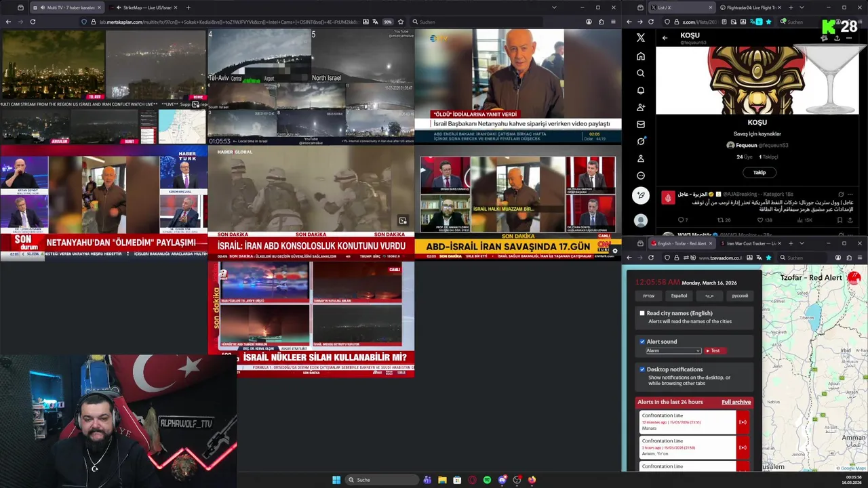
Task: Open X search from the sidebar
Action: coord(640,73)
